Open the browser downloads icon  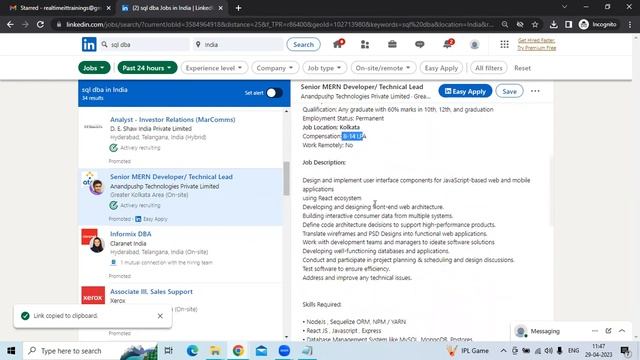pyautogui.click(x=553, y=24)
